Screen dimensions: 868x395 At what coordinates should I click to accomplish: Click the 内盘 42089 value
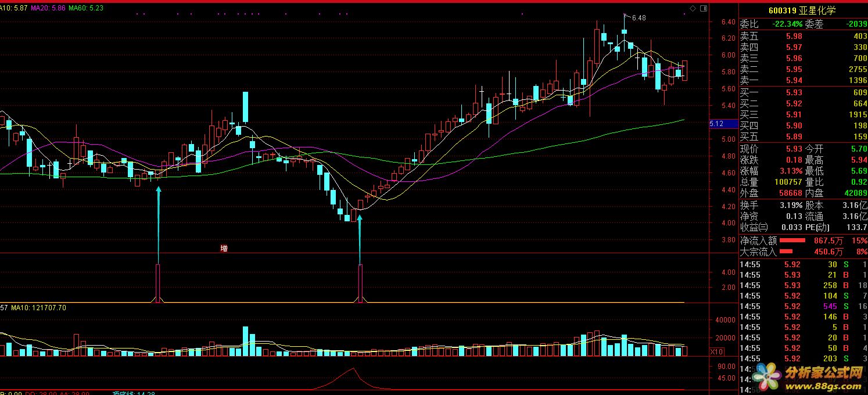click(x=835, y=193)
